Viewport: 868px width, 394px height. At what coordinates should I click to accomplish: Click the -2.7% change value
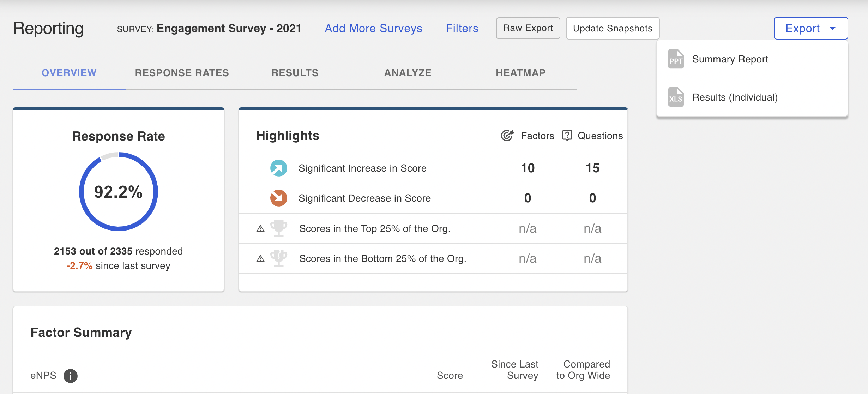pyautogui.click(x=79, y=266)
